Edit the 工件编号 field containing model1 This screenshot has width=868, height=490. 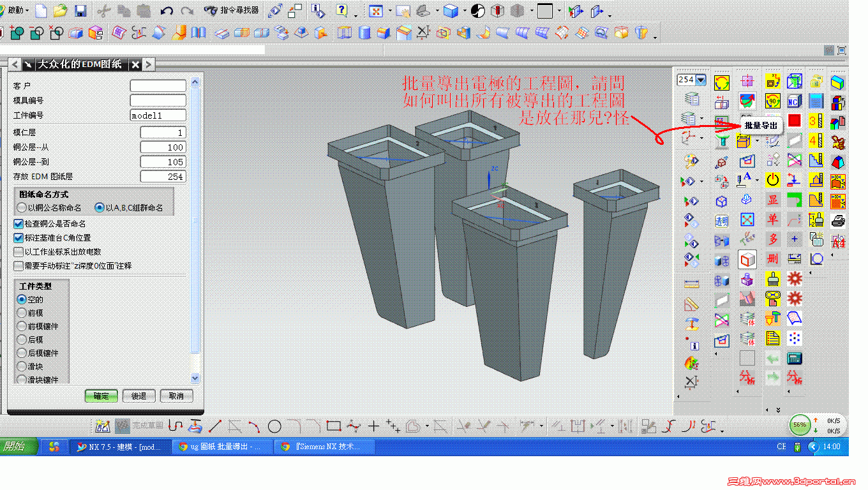pos(158,115)
